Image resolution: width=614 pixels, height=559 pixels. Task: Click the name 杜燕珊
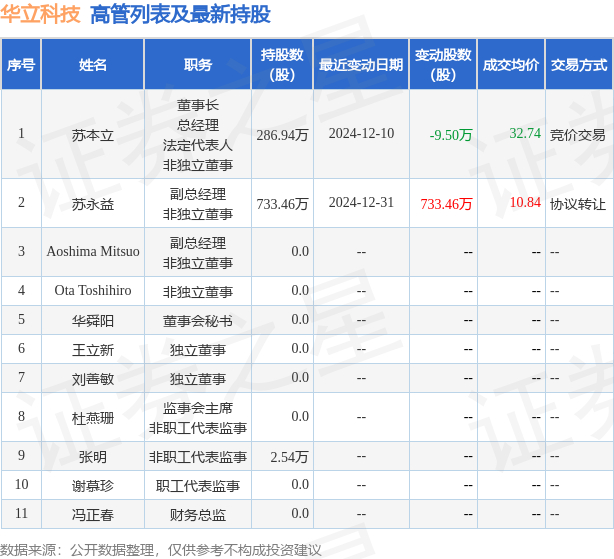coord(93,418)
